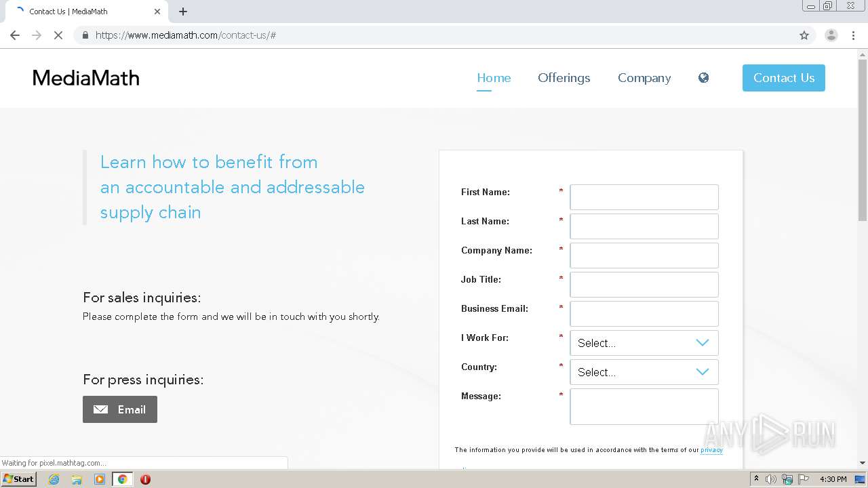Click the browser forward arrow

click(37, 35)
